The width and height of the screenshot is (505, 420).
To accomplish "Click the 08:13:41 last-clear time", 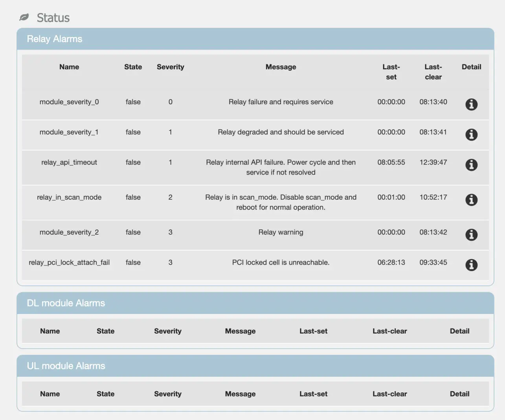I will (x=433, y=132).
